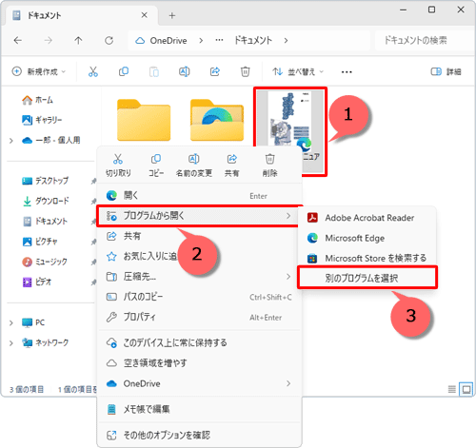Open the toolbar more options ellipsis
476x448 pixels.
point(347,72)
